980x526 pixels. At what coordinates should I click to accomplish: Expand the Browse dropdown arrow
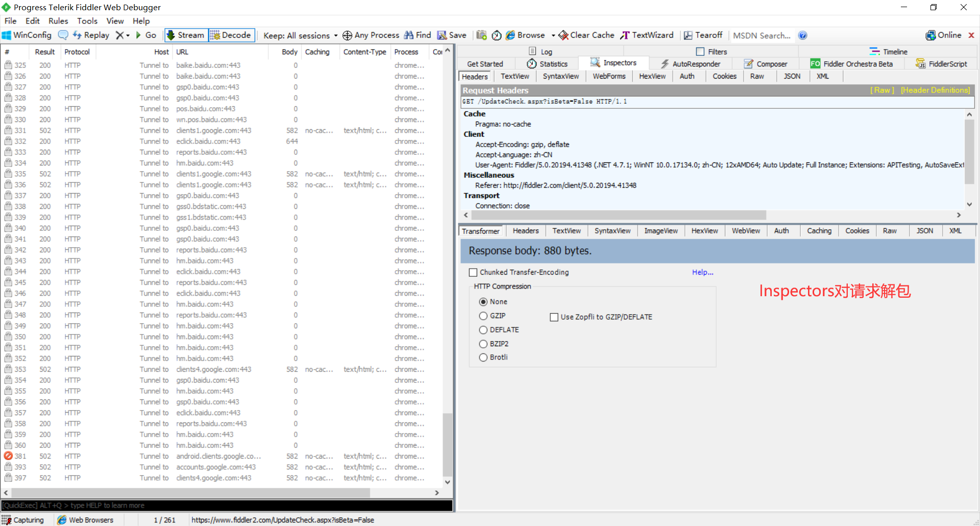click(553, 35)
